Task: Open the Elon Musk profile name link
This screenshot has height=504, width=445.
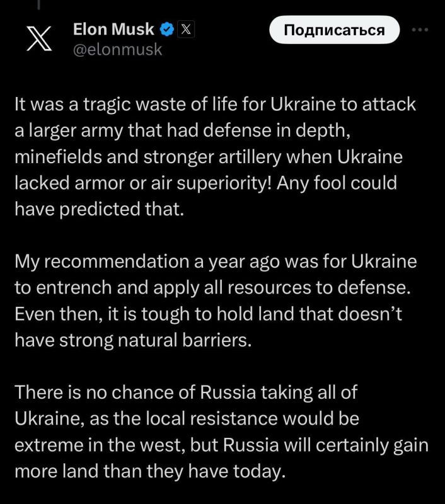Action: pos(113,28)
